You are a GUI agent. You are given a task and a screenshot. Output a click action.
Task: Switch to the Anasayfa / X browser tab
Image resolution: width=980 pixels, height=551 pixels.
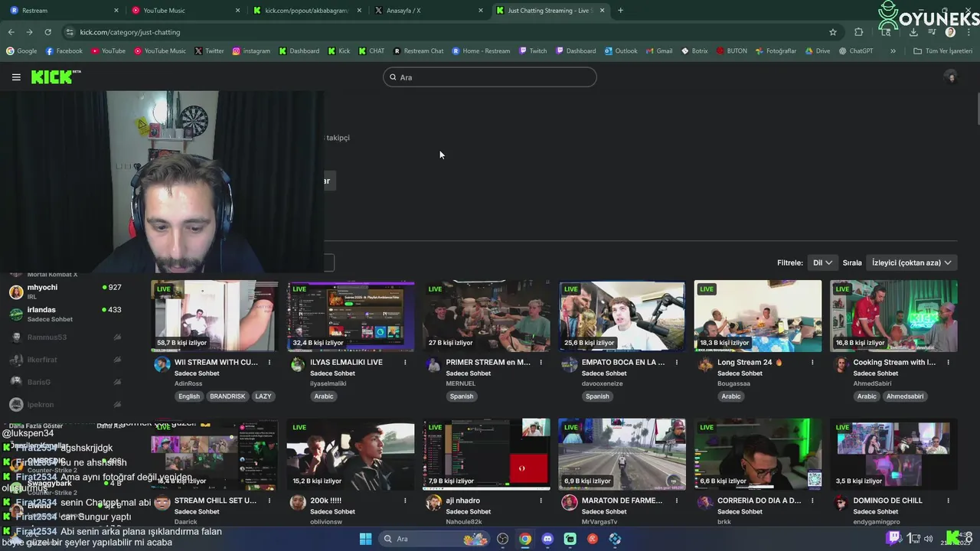tap(429, 11)
